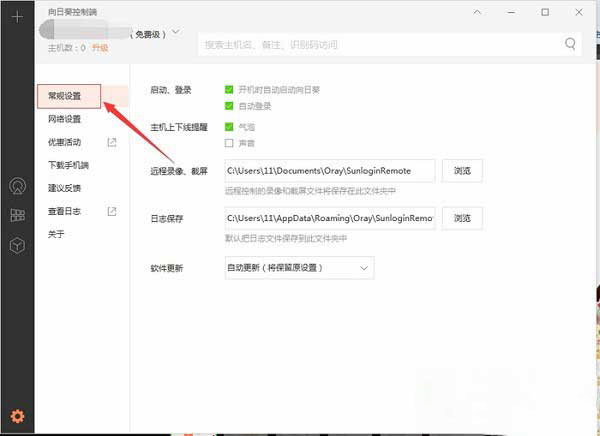Image resolution: width=600 pixels, height=436 pixels.
Task: Click the 日志保存 folder path field
Action: [330, 218]
